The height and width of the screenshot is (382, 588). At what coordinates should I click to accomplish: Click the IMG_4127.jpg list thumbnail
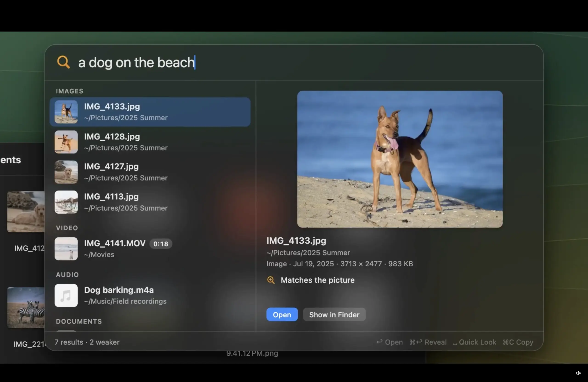(66, 172)
